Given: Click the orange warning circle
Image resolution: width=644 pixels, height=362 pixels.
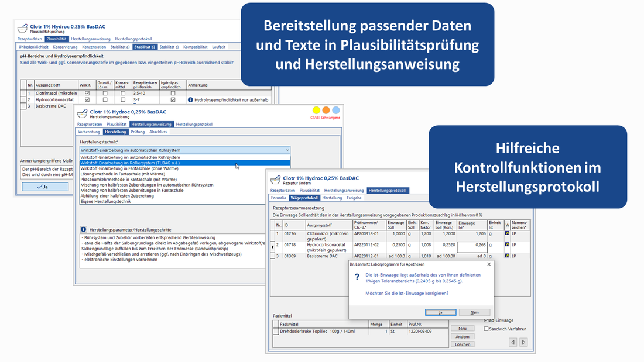Looking at the screenshot, I should [326, 110].
